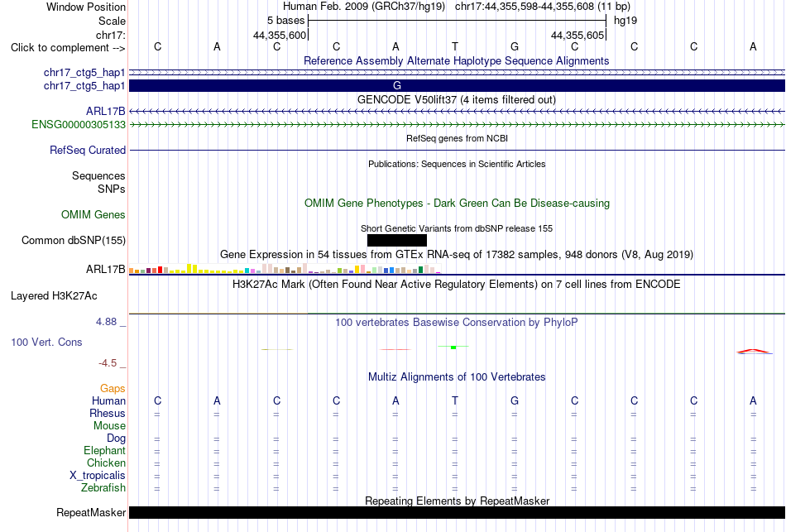Click the X_tropicalis species label
This screenshot has height=532, width=786.
pyautogui.click(x=98, y=476)
